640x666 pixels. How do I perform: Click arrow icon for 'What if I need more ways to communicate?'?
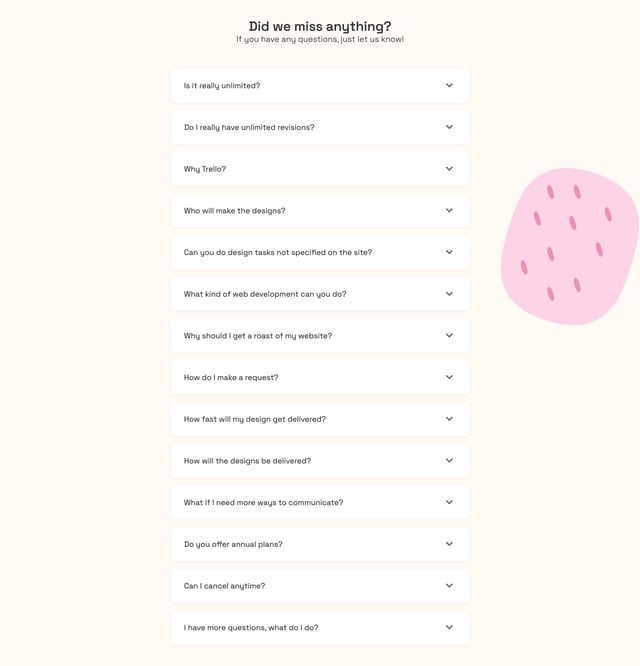click(449, 503)
